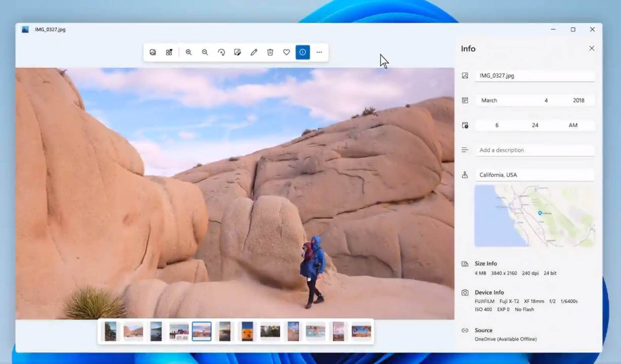
Task: Switch the AM period selector
Action: (x=573, y=125)
